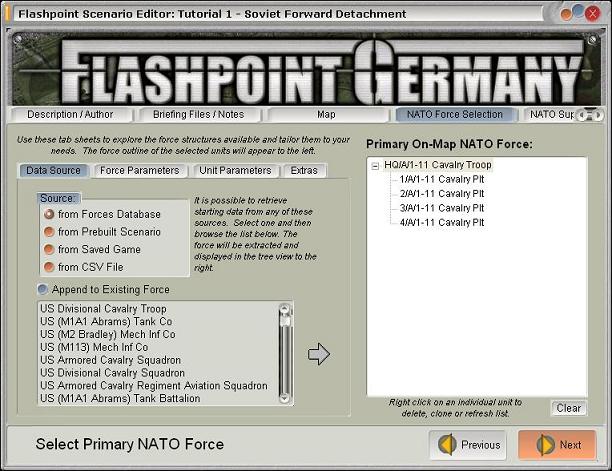Switch to the Map tab
612x471 pixels.
326,114
